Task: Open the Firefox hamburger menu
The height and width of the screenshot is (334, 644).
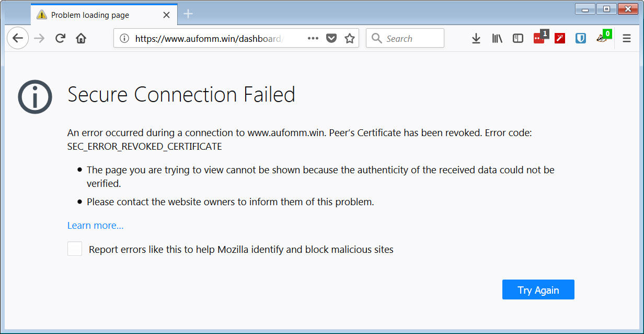Action: pyautogui.click(x=627, y=38)
